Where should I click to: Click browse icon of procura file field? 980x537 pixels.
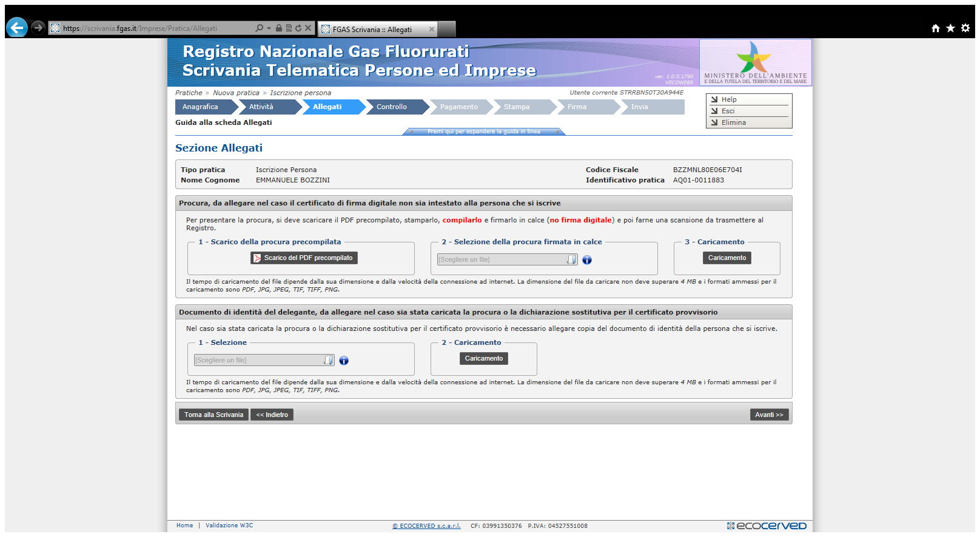[x=571, y=259]
